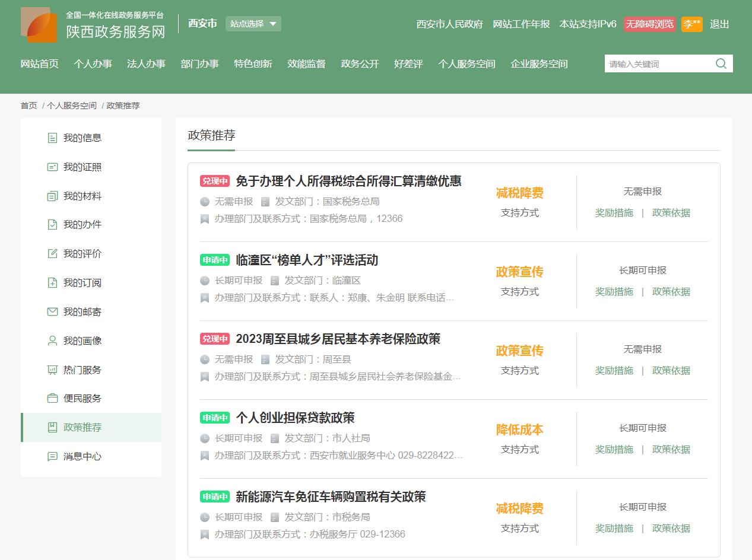Click 发文部门：市人社局 text

click(x=327, y=438)
